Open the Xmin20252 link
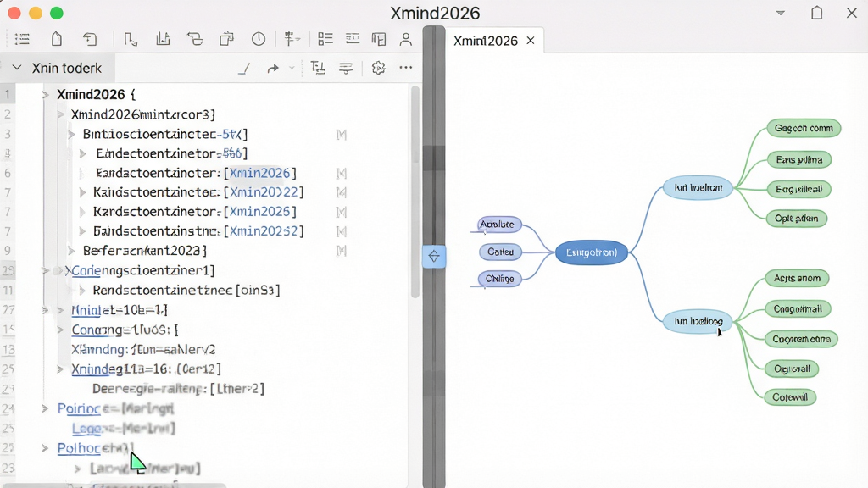Screen dimensions: 868x488 click(264, 230)
